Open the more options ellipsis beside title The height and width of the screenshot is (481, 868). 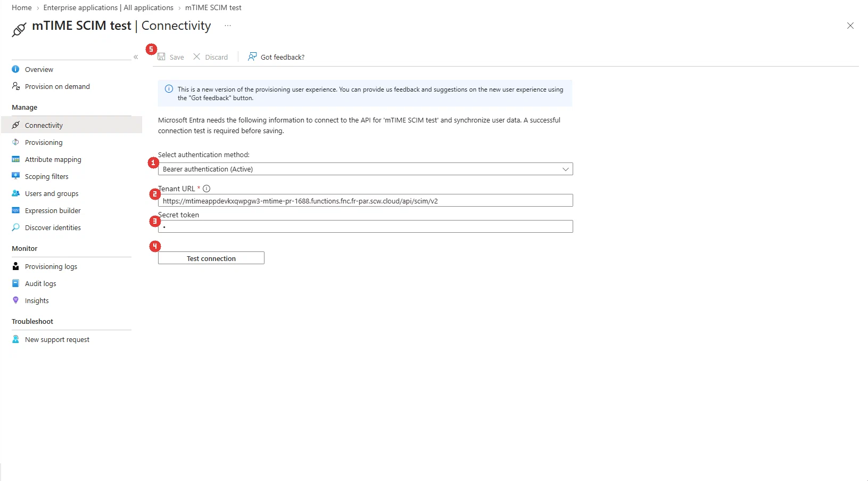point(228,26)
